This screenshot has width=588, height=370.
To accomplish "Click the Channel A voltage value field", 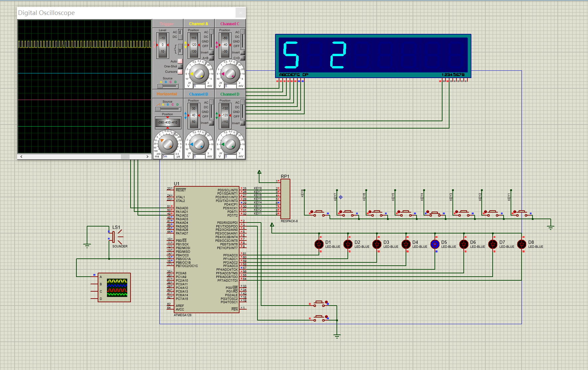I will tap(199, 86).
